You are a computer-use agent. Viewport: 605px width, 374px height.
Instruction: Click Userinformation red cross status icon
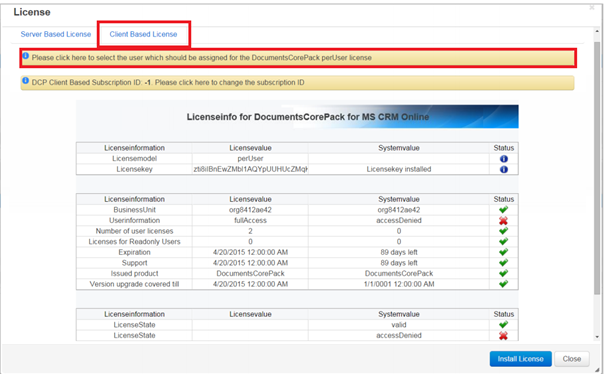(503, 220)
